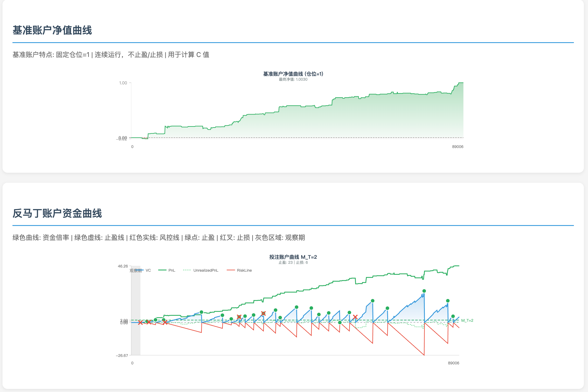Click the highest green take-profit dot
The width and height of the screenshot is (588, 392).
click(x=424, y=291)
